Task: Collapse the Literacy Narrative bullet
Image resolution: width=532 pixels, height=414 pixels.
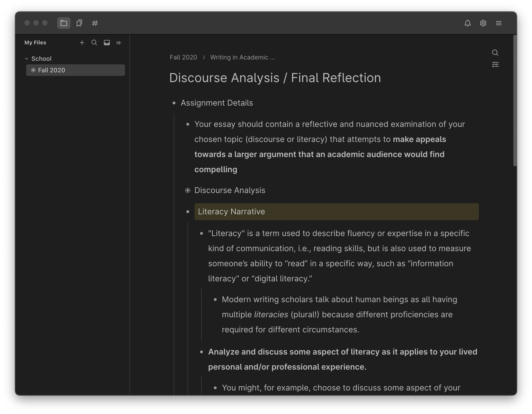Action: (x=188, y=212)
